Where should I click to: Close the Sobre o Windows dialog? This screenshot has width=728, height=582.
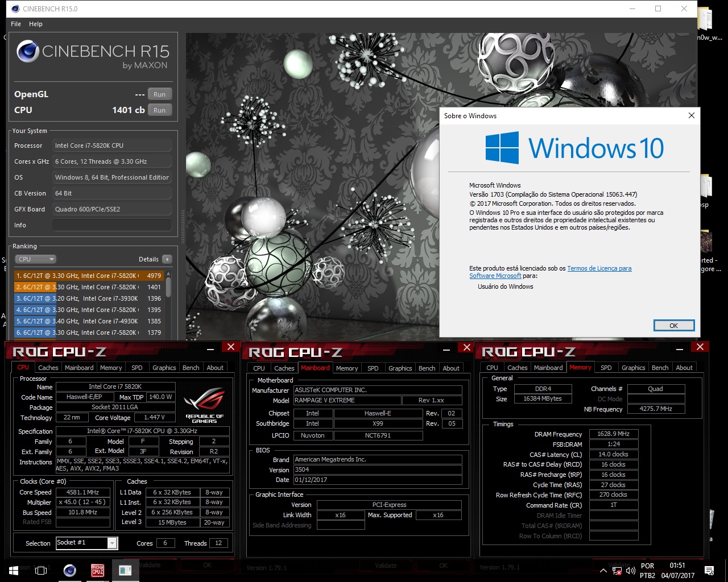(692, 115)
